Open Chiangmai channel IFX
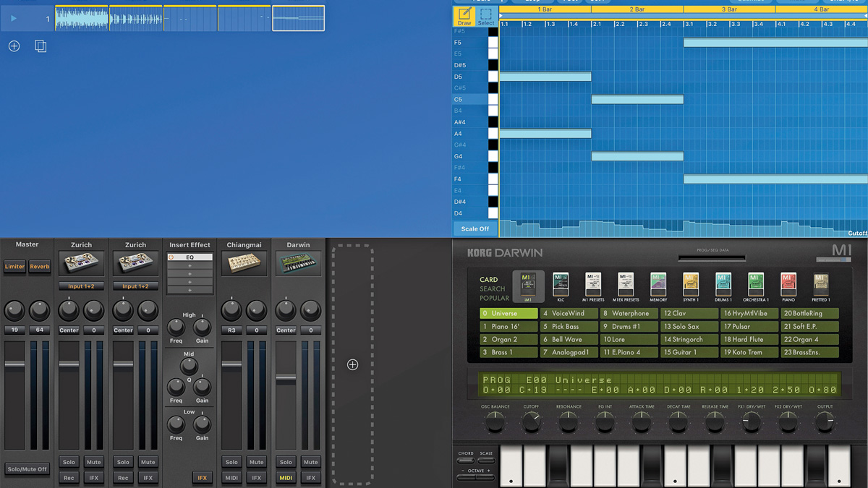The height and width of the screenshot is (488, 868). click(257, 478)
